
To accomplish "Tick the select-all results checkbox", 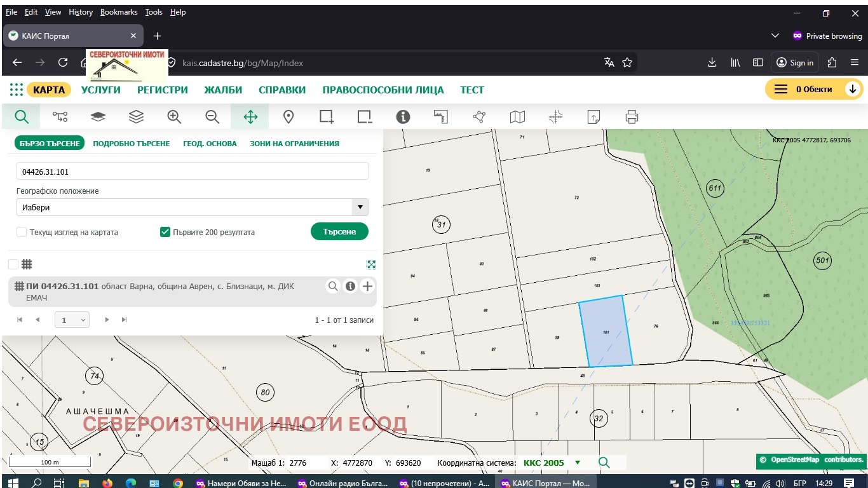I will pos(13,264).
